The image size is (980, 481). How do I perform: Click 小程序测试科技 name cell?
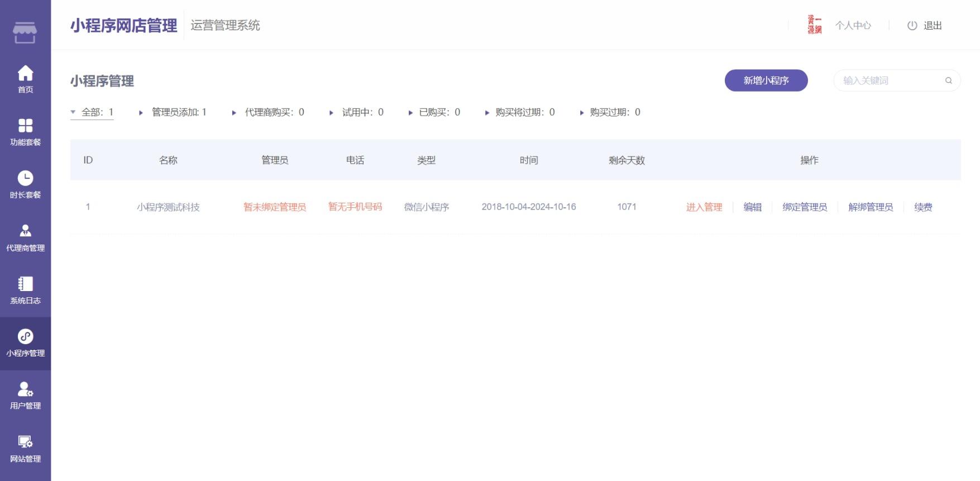168,207
